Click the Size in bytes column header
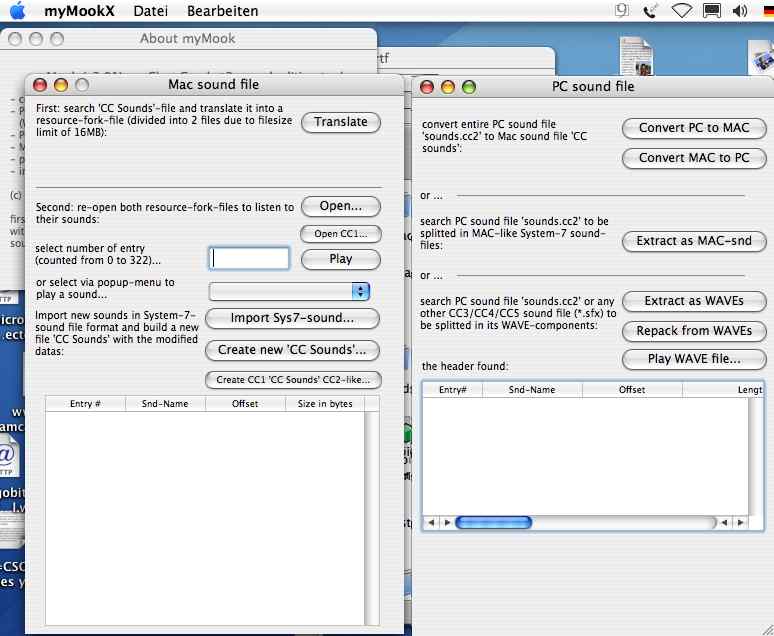 [x=325, y=403]
